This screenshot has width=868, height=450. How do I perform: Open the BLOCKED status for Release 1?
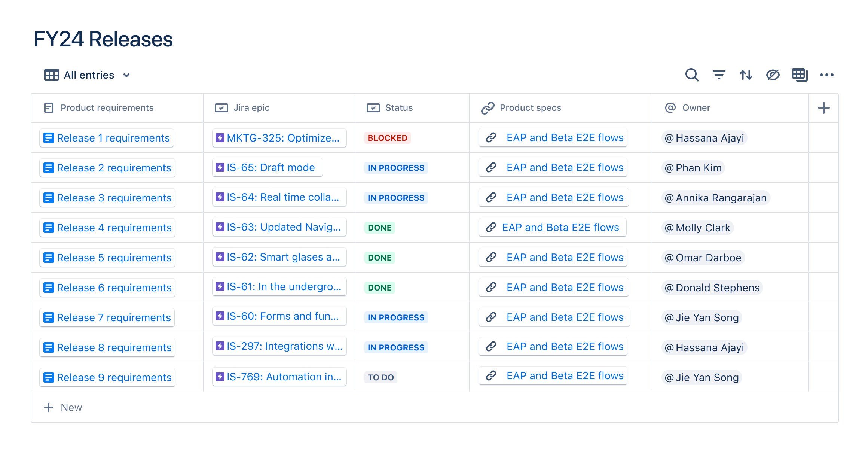[387, 137]
